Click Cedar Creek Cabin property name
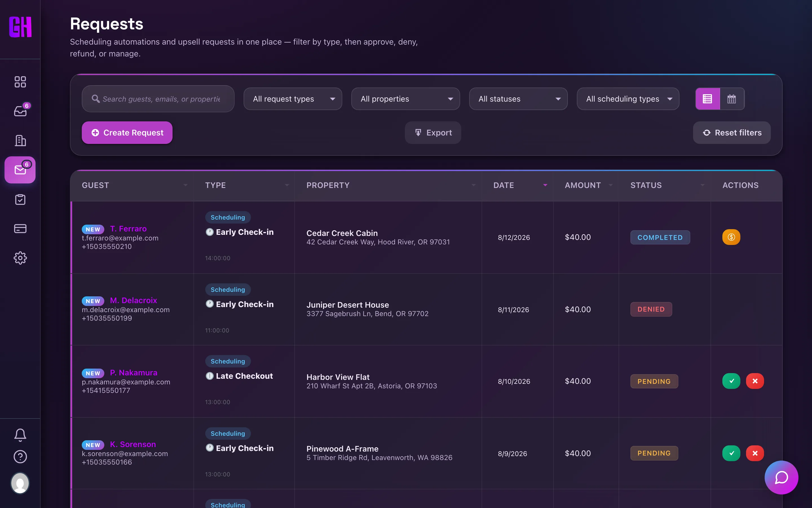812x508 pixels. (x=342, y=233)
